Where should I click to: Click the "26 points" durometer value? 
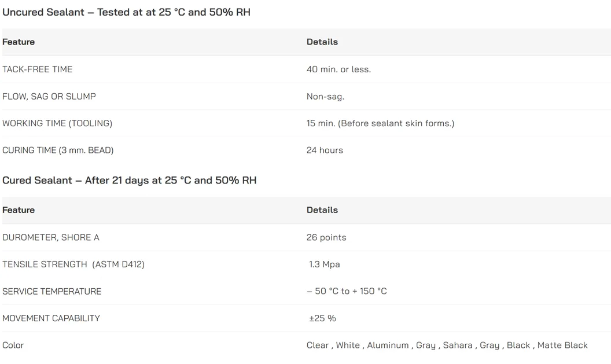[326, 237]
